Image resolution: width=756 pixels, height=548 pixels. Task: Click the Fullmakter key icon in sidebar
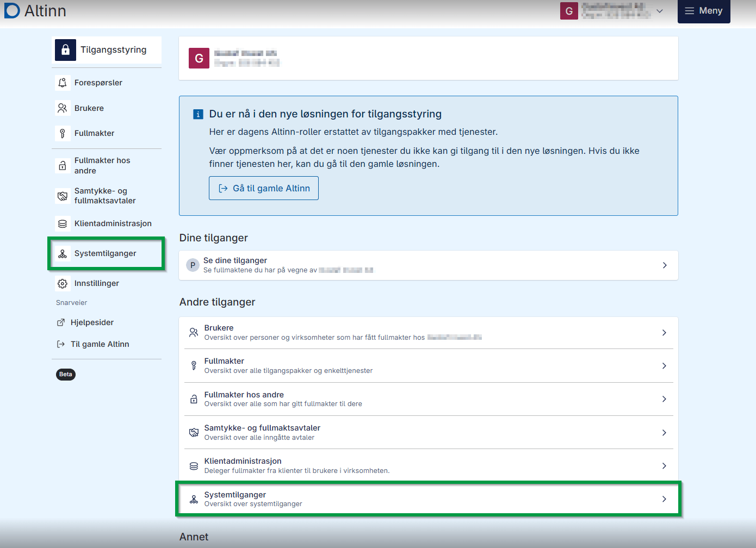pyautogui.click(x=63, y=133)
